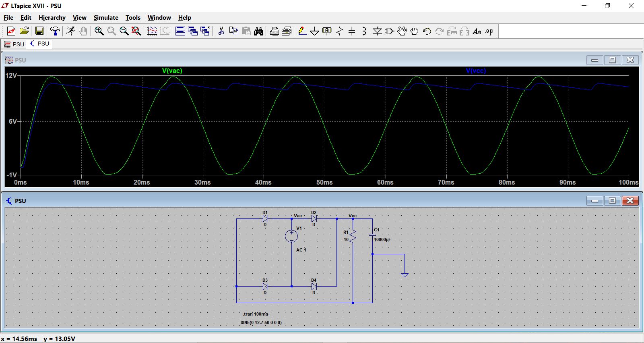Add a SPICE directive with .op icon

coord(489,31)
